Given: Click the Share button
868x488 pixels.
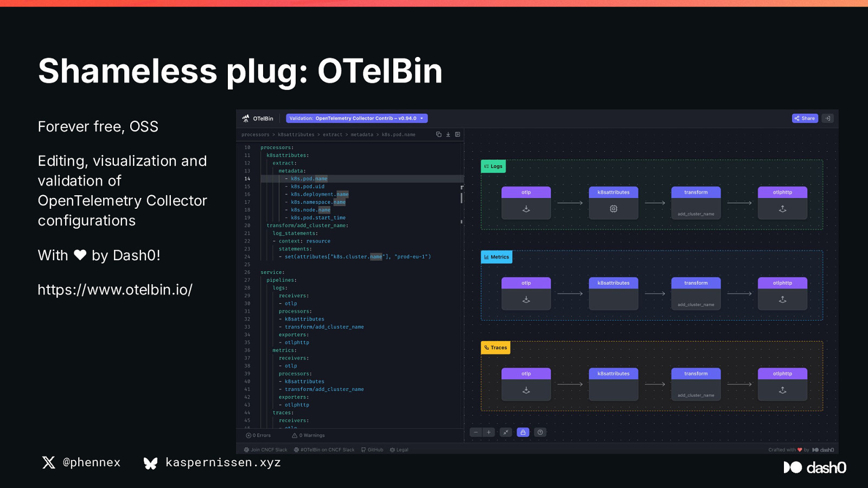Looking at the screenshot, I should 805,118.
